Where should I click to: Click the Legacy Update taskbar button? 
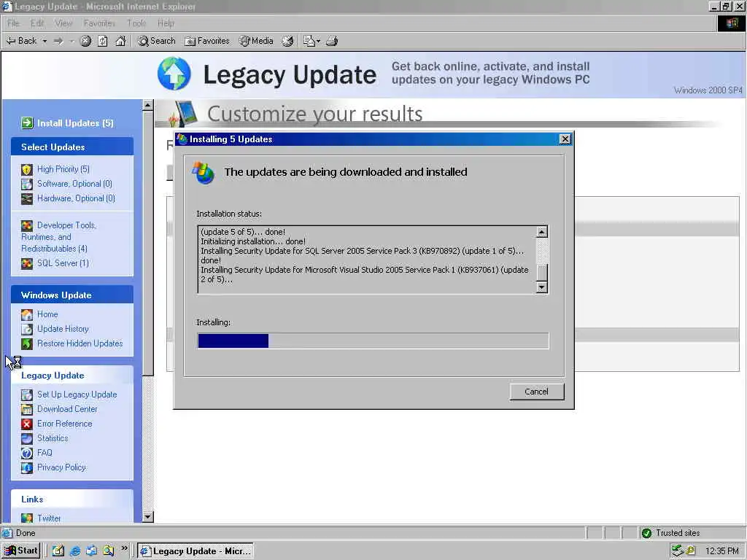[196, 551]
